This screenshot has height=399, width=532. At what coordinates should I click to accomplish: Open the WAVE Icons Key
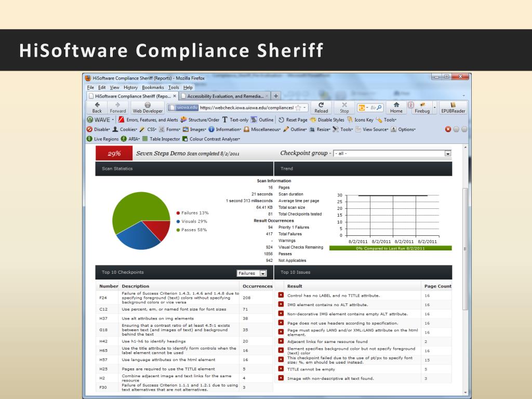coord(360,120)
